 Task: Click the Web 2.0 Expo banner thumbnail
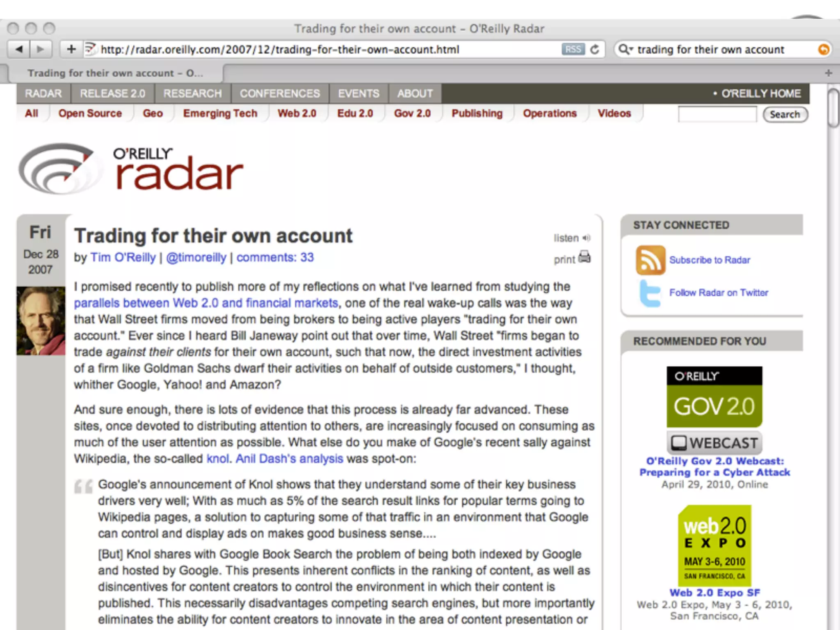(714, 545)
